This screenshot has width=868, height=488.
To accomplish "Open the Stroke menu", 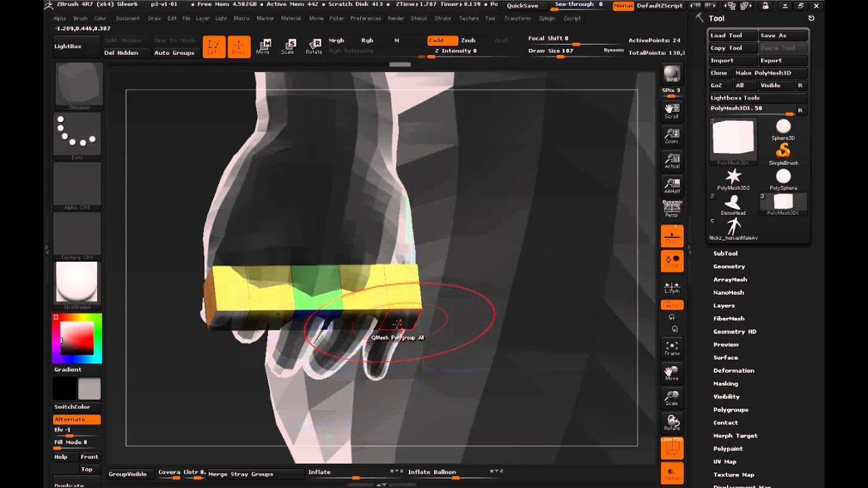I will click(x=443, y=18).
